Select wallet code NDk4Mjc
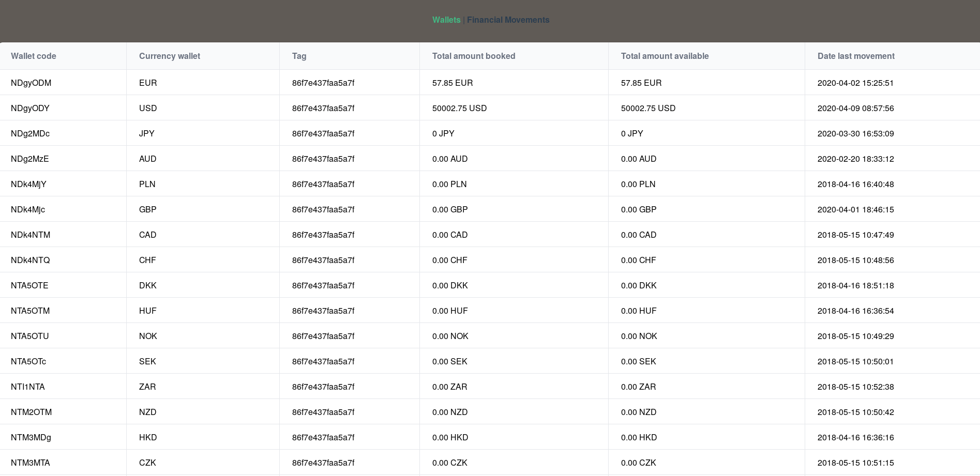 click(x=28, y=209)
